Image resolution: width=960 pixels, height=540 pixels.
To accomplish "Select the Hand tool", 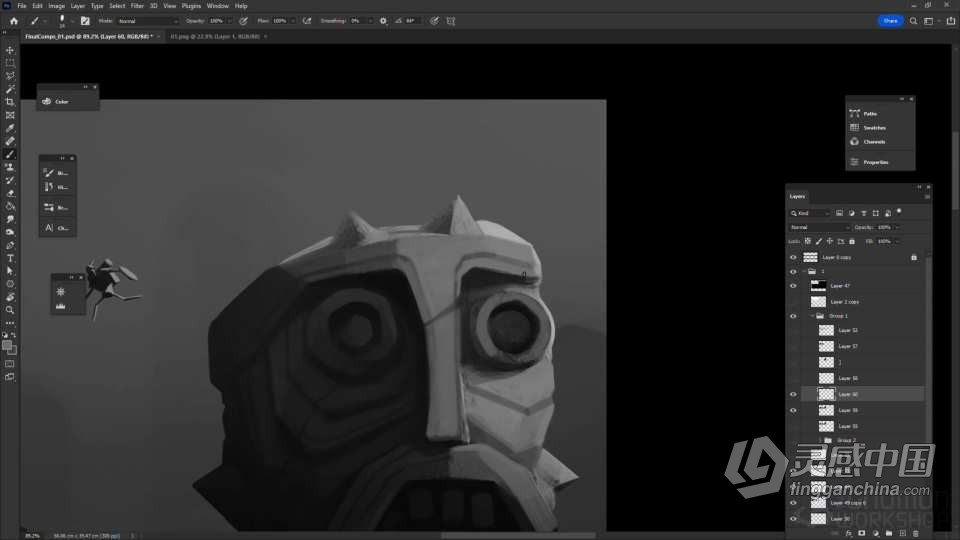I will pyautogui.click(x=10, y=297).
